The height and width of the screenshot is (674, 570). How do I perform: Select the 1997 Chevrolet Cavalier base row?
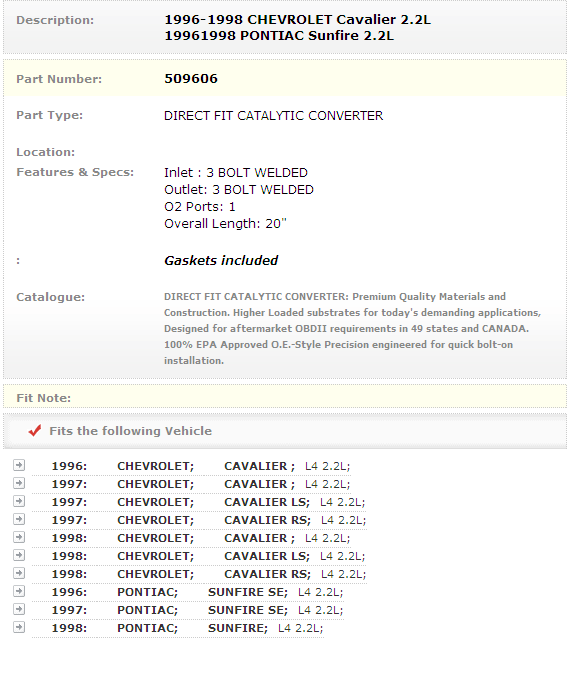tap(191, 484)
